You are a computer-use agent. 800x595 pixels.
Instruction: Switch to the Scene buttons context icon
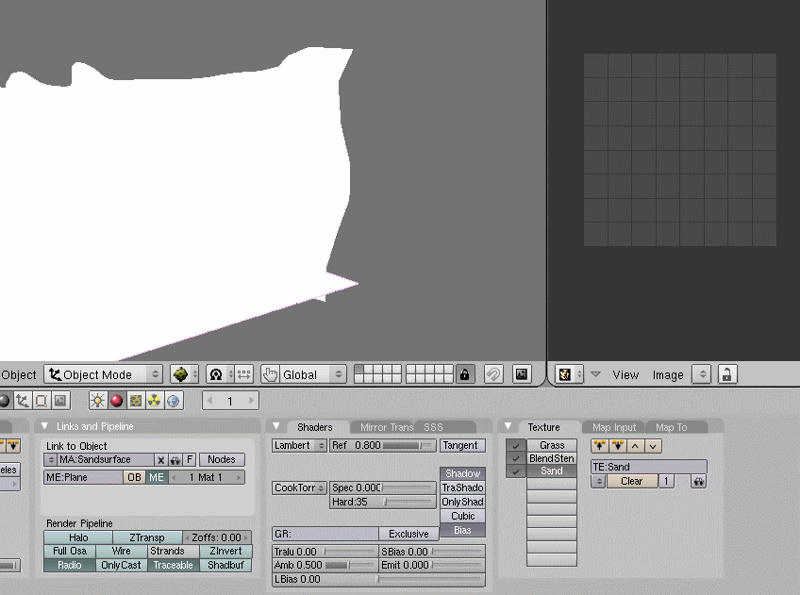pyautogui.click(x=60, y=401)
